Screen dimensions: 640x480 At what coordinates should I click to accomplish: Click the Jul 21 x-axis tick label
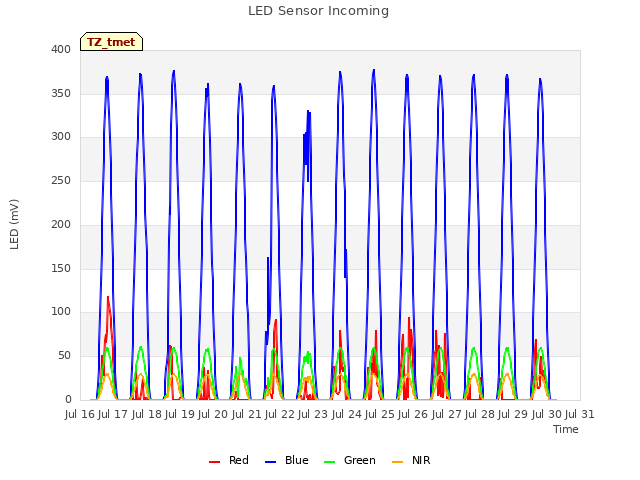247,414
